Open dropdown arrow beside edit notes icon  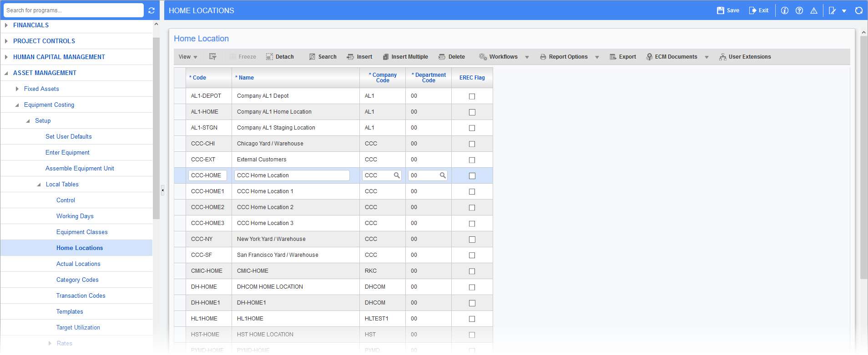tap(844, 11)
